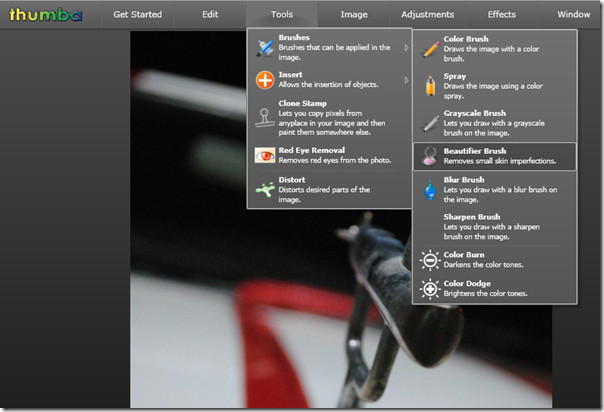Click the Clone Stamp icon
Image resolution: width=604 pixels, height=412 pixels.
[x=265, y=117]
